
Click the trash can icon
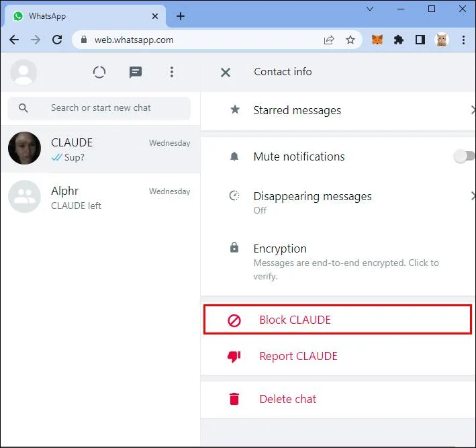(x=234, y=399)
